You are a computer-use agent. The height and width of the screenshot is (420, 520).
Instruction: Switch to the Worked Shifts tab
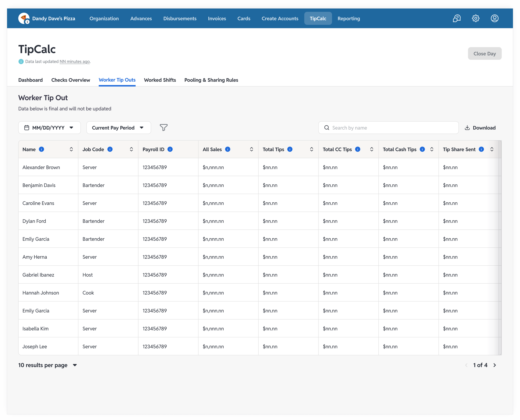[x=160, y=80]
